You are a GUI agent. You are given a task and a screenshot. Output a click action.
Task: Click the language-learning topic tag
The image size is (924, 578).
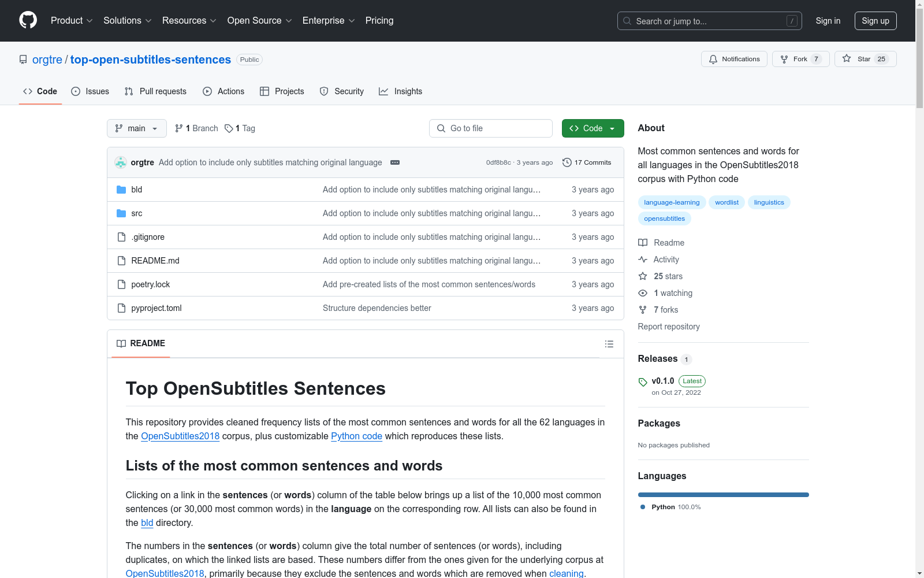672,202
